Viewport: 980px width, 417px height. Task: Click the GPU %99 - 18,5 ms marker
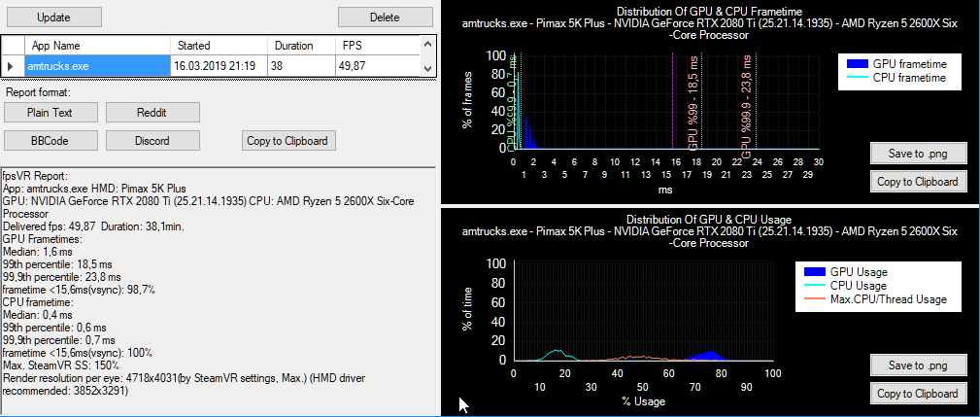point(693,101)
